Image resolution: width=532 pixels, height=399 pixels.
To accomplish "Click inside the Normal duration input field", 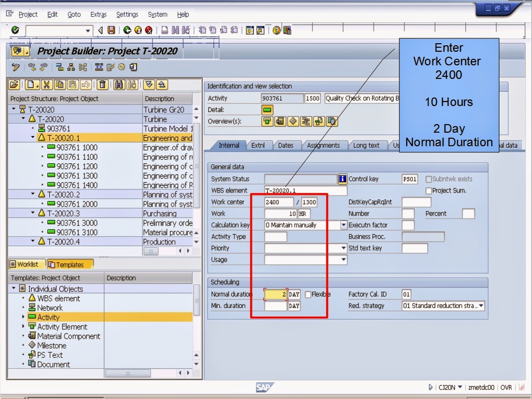I will [276, 294].
